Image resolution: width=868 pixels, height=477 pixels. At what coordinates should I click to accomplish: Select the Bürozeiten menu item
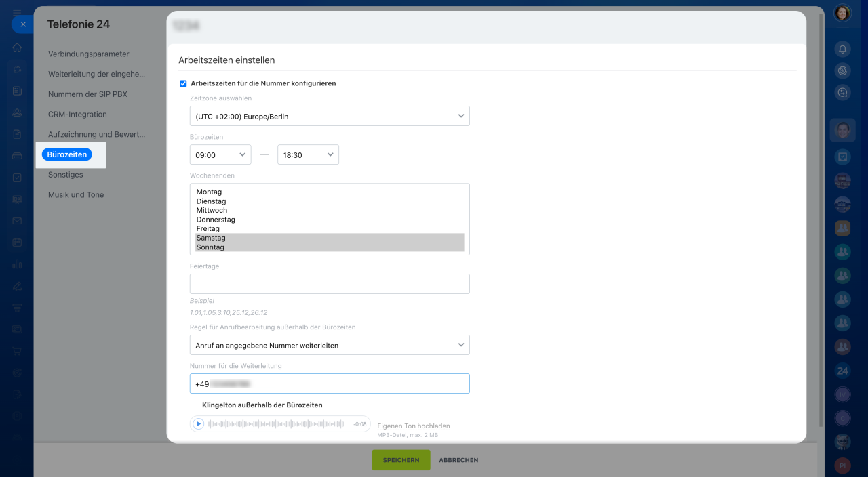[x=67, y=154]
